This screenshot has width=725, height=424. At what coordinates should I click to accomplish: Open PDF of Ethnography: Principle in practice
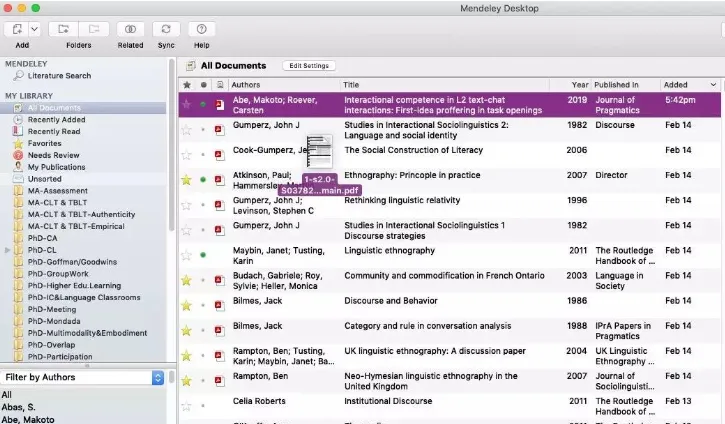[220, 180]
